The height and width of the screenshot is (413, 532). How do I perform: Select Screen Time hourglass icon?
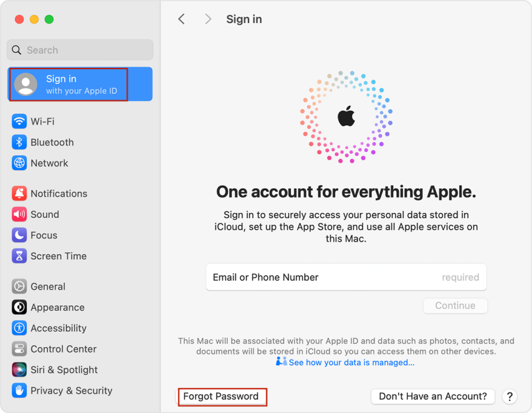pyautogui.click(x=19, y=256)
